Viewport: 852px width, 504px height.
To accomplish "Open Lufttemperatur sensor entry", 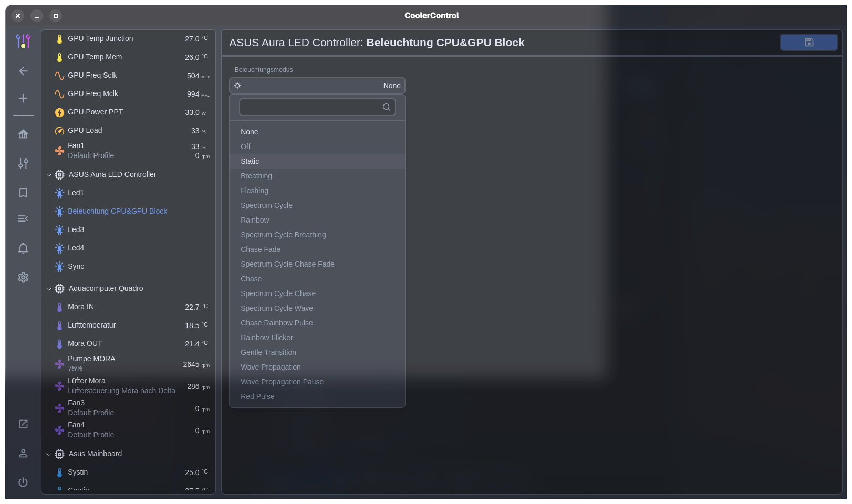I will point(131,325).
